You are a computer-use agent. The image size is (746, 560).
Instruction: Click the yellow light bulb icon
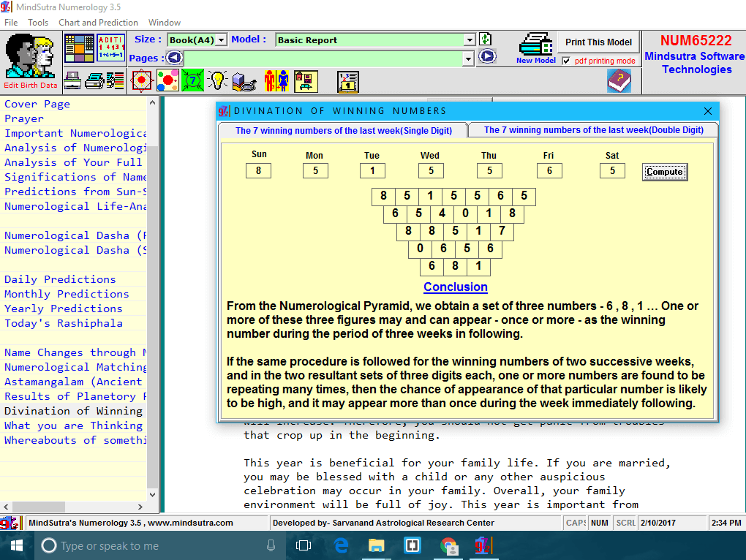[x=218, y=80]
